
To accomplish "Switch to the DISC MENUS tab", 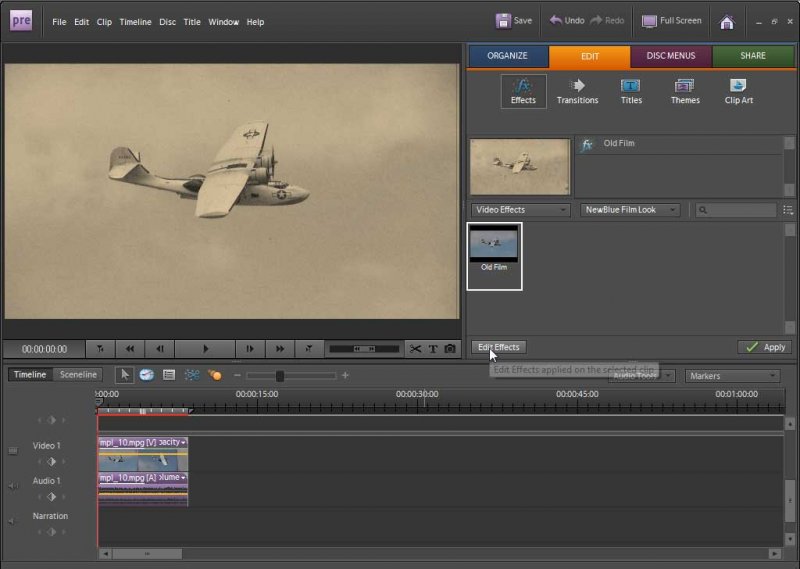I will [x=671, y=56].
